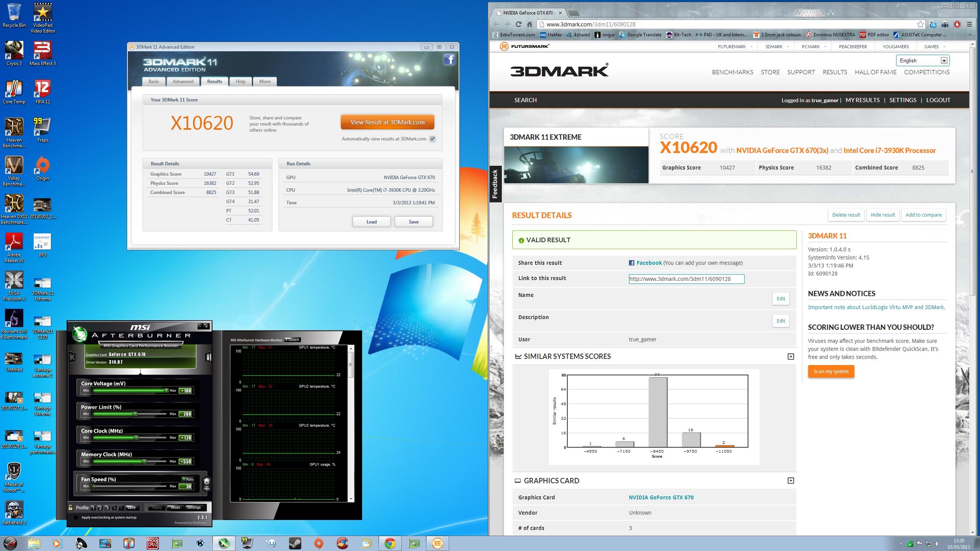Open user-defined fan settings gear icon
This screenshot has height=551, width=980.
pyautogui.click(x=206, y=483)
